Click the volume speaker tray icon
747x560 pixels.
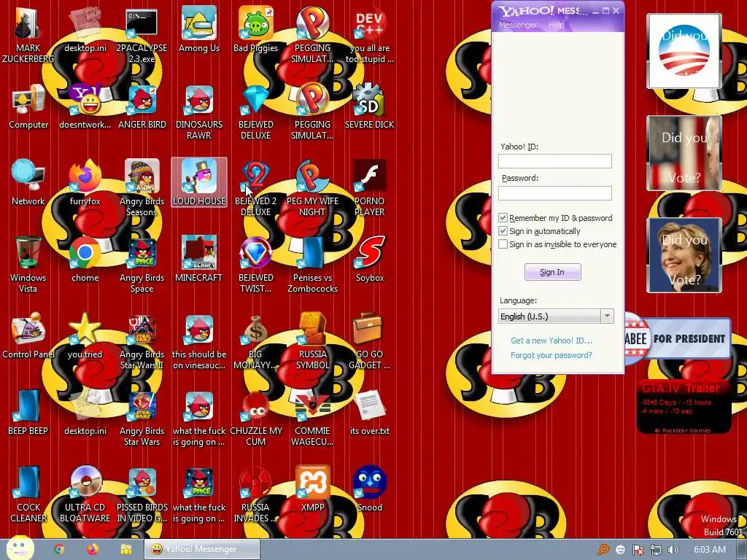pos(673,550)
